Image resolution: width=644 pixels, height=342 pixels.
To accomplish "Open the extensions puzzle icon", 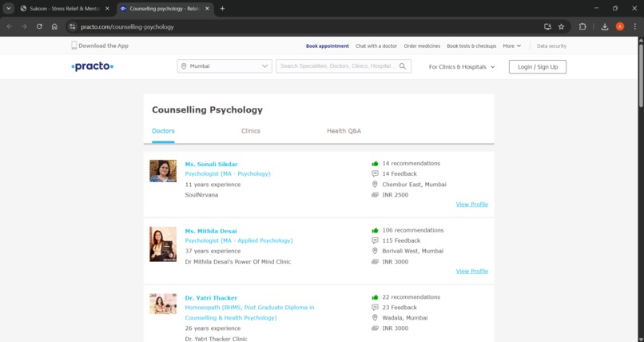I will click(x=582, y=26).
